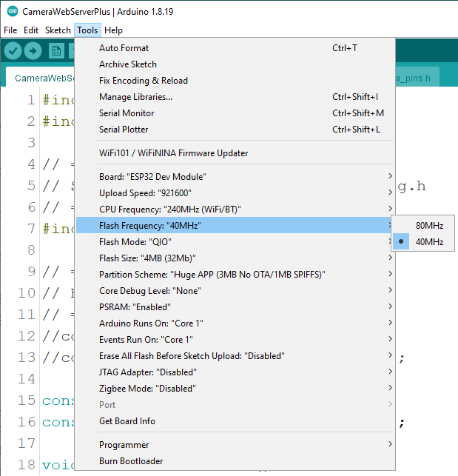This screenshot has width=458, height=476.
Task: Expand Erase All Flash Before Sketch Upload
Action: coord(235,356)
